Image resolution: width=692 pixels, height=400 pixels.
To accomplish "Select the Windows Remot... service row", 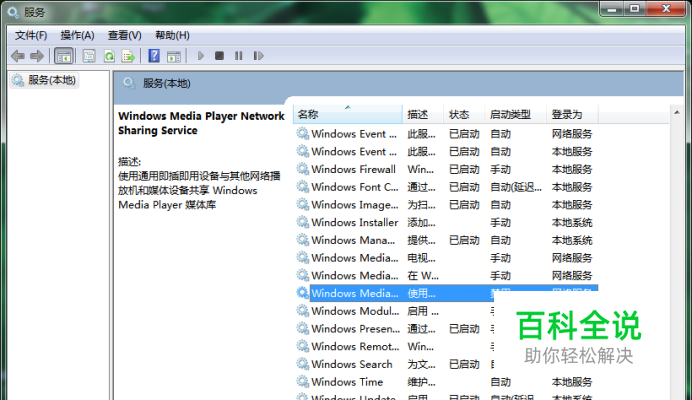I will [x=394, y=347].
